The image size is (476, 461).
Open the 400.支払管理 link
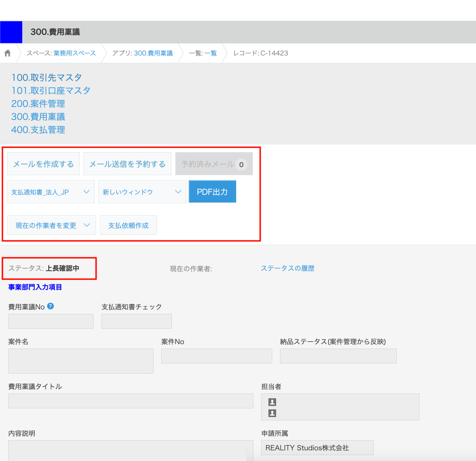(x=38, y=129)
